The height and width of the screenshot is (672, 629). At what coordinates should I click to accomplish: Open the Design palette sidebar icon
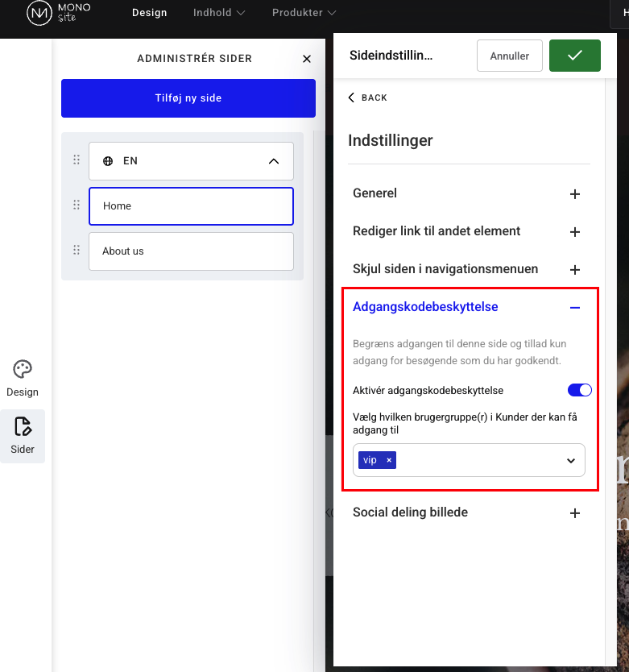coord(23,370)
